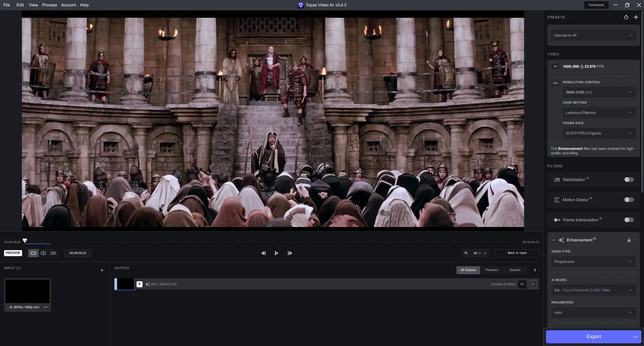Open the Help menu
The height and width of the screenshot is (346, 644).
tap(85, 5)
